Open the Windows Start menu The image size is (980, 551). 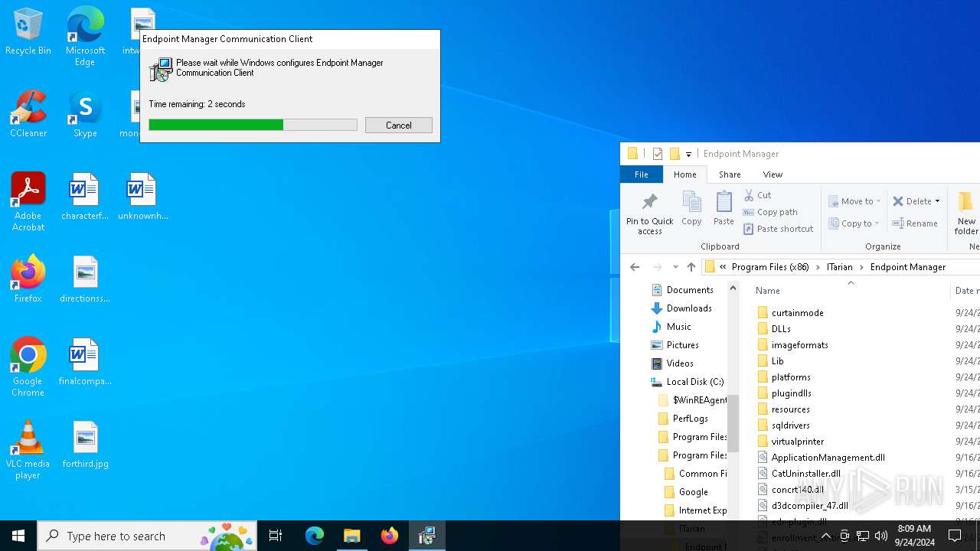pos(18,536)
